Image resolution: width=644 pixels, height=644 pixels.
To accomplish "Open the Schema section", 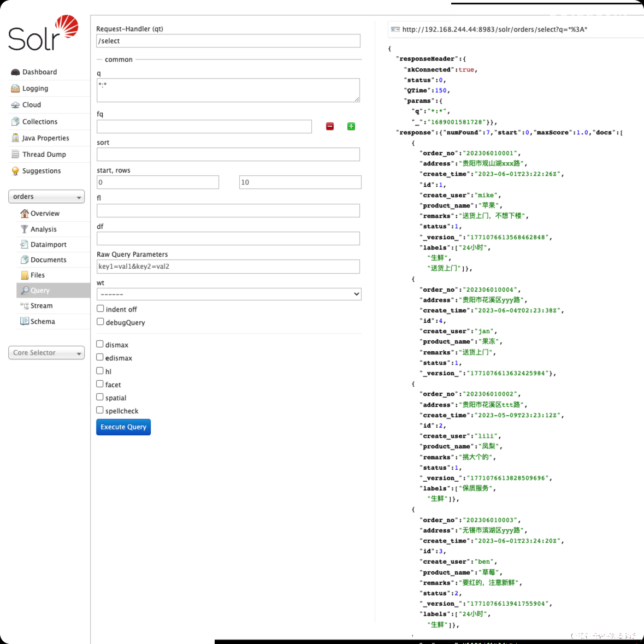I will [x=43, y=321].
